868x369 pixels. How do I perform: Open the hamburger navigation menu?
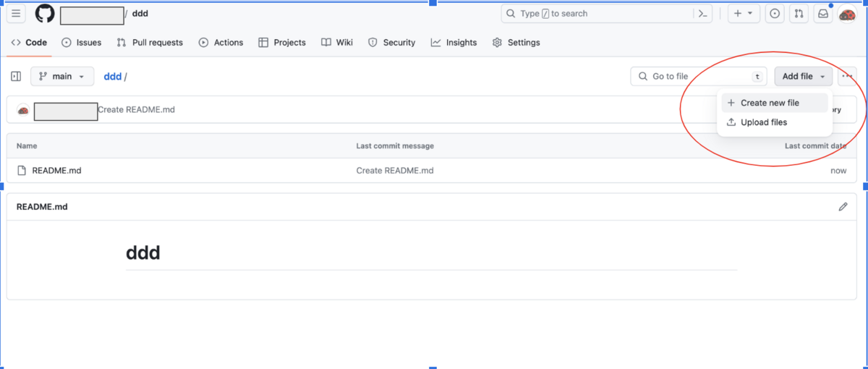click(x=17, y=14)
